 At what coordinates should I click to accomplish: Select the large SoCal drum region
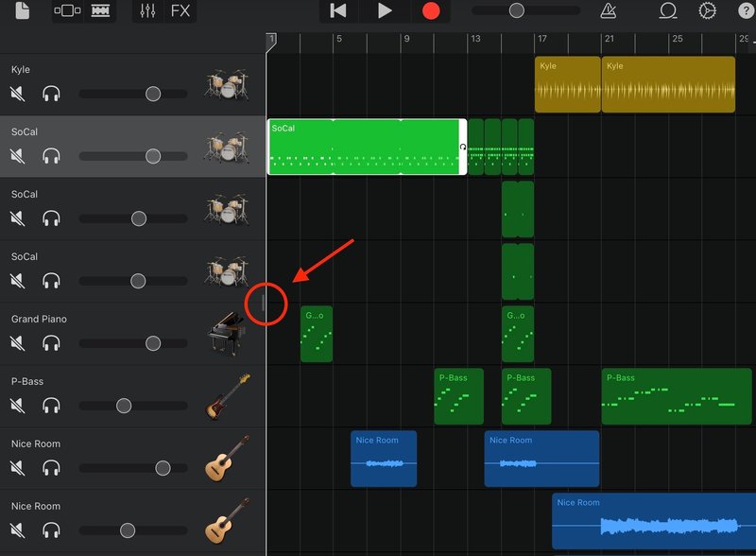coord(367,147)
